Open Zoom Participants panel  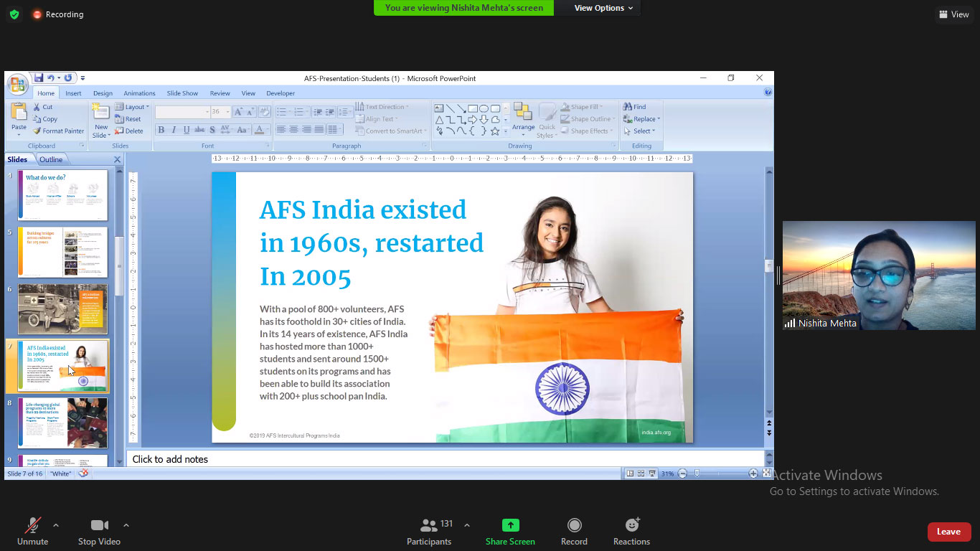click(x=429, y=532)
